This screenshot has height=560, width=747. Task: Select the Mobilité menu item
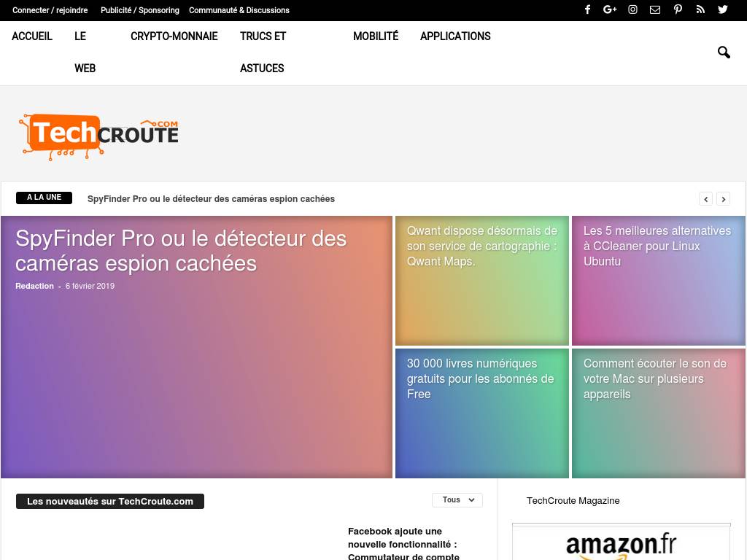pyautogui.click(x=376, y=36)
